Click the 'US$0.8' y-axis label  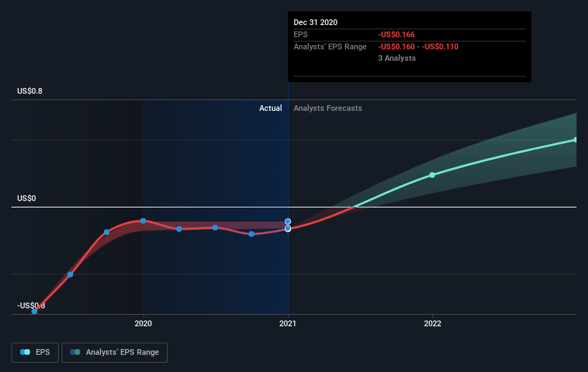(x=29, y=91)
